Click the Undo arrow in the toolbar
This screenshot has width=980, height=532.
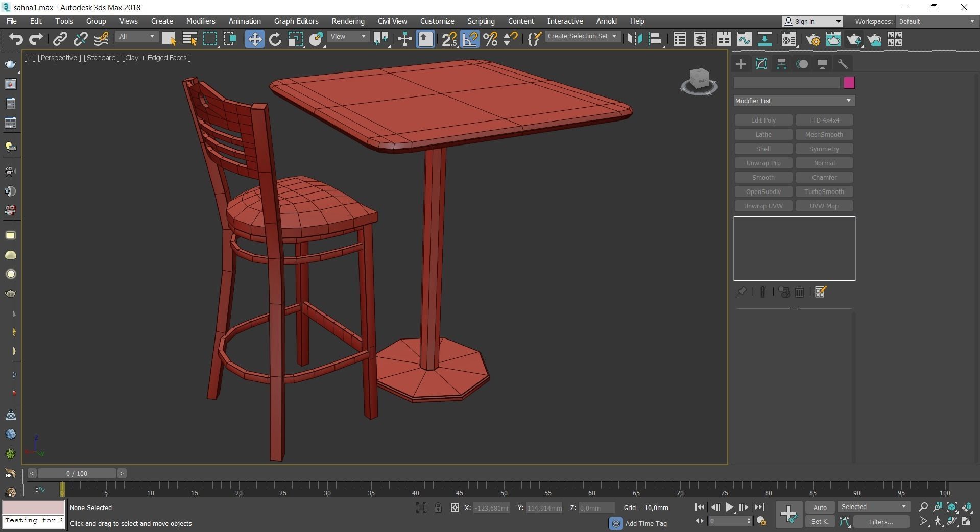[16, 39]
